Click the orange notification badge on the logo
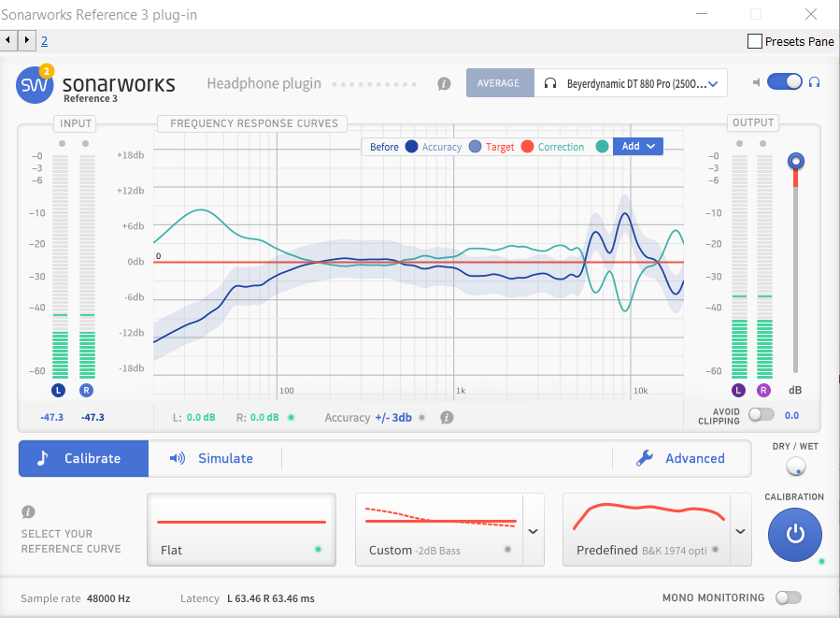Viewport: 840px width, 618px height. (47, 71)
